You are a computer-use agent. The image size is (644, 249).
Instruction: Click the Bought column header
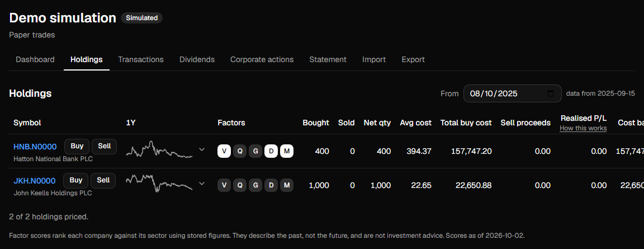point(316,123)
